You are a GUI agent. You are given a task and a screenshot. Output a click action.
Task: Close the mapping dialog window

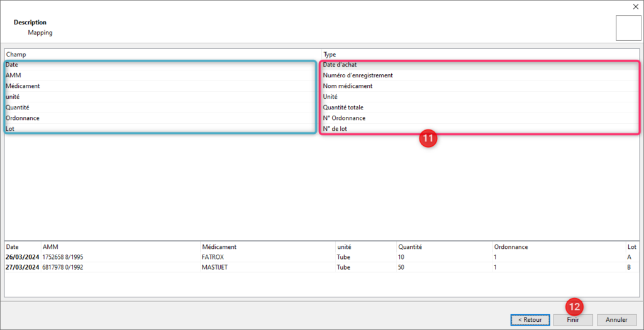635,6
